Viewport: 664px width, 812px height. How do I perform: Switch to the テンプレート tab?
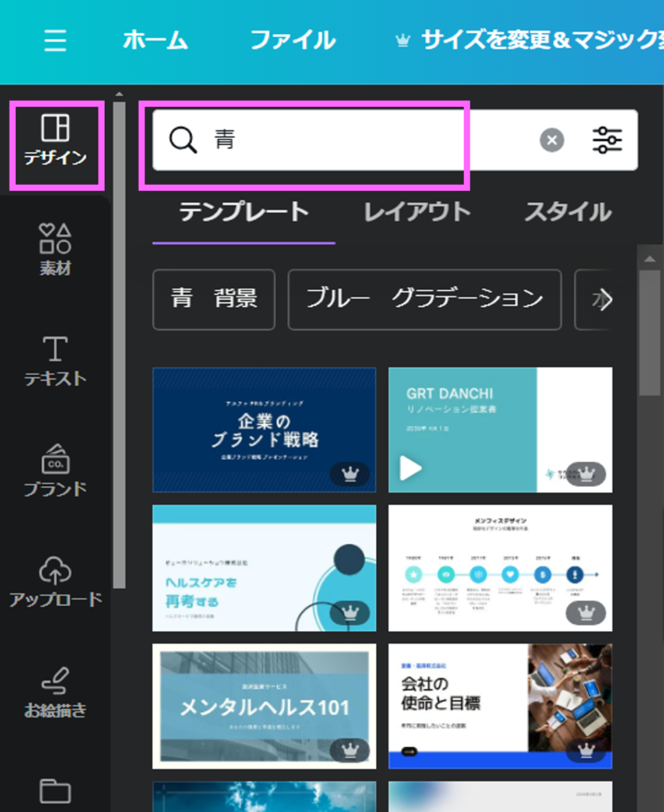pos(244,213)
